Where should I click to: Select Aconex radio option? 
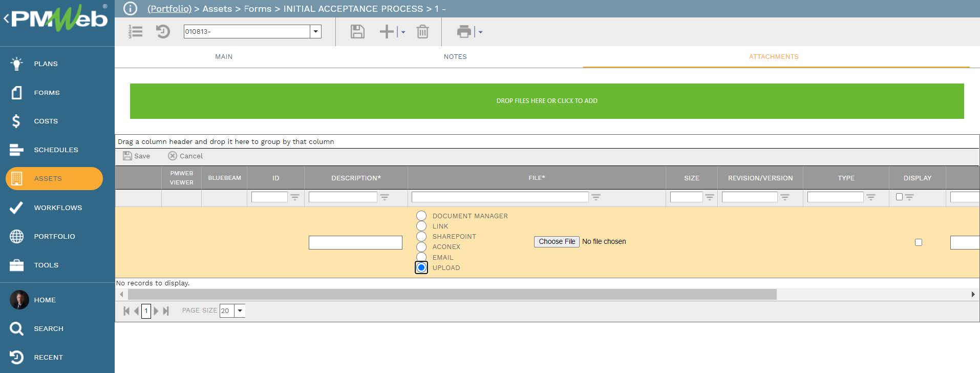(x=421, y=247)
